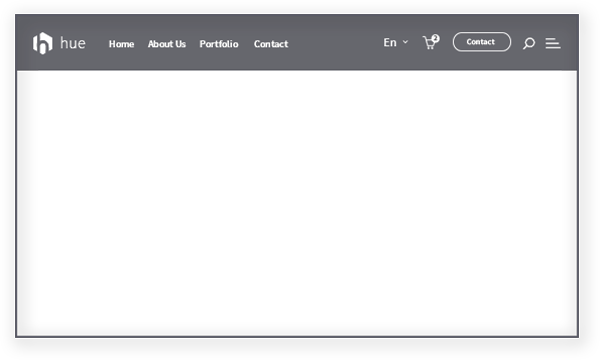600x360 pixels.
Task: Click the hue hexagon logo icon
Action: click(x=42, y=43)
